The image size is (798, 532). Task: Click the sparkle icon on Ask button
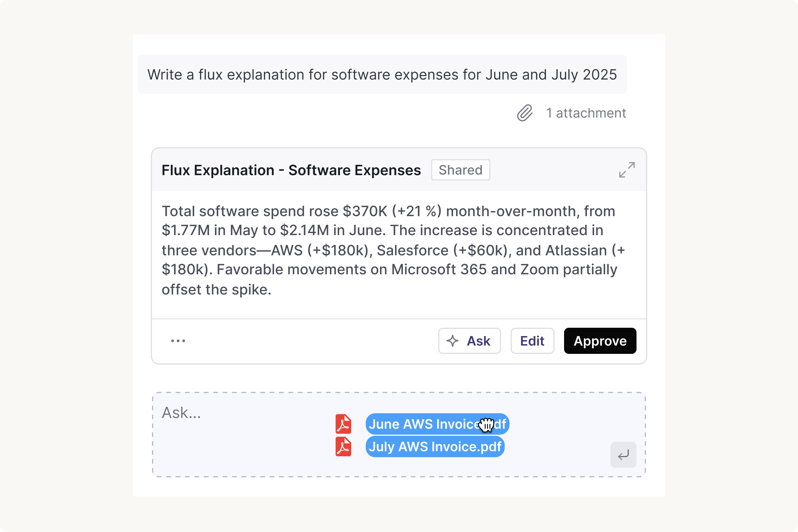(452, 341)
